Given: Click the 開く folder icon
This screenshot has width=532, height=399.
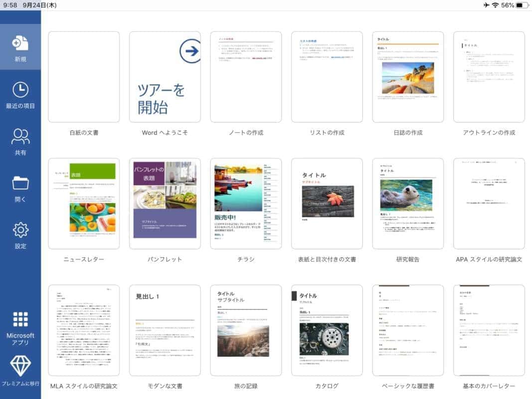Looking at the screenshot, I should point(20,183).
